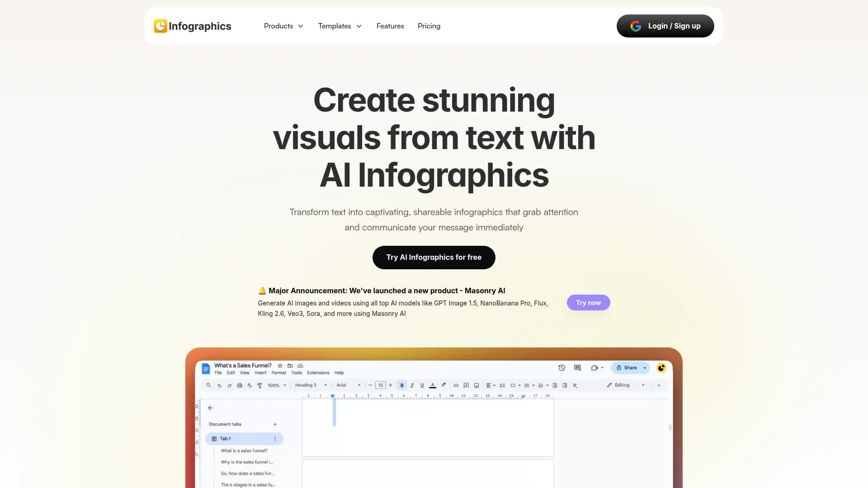This screenshot has height=488, width=868.
Task: Decrease font size with minus button
Action: [370, 385]
